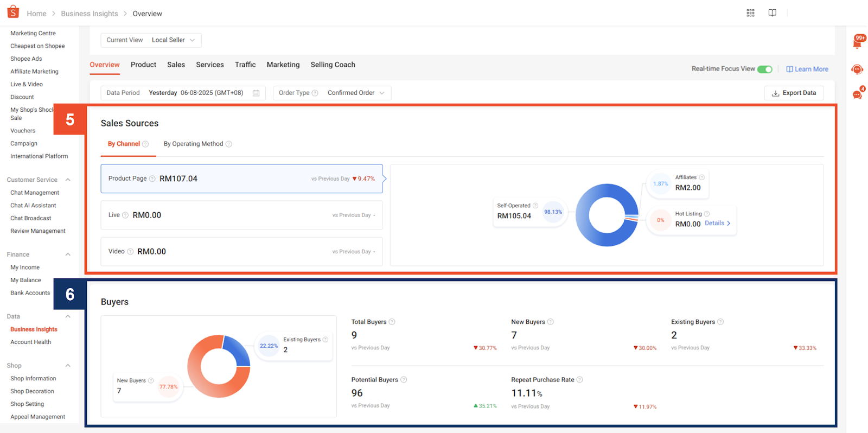Open Account Health in sidebar

31,342
